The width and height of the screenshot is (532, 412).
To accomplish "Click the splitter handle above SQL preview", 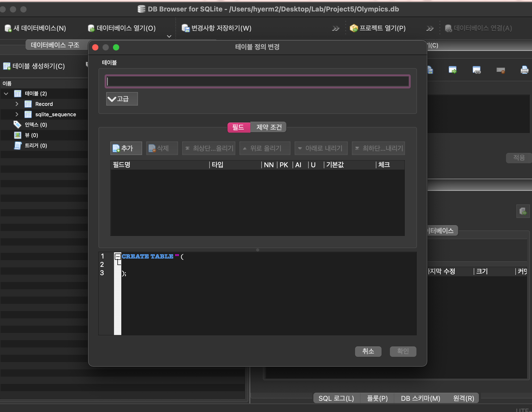I will pyautogui.click(x=257, y=250).
